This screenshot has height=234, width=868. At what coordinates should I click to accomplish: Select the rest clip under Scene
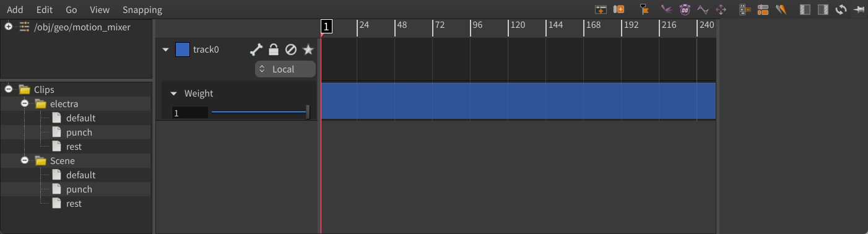[74, 204]
